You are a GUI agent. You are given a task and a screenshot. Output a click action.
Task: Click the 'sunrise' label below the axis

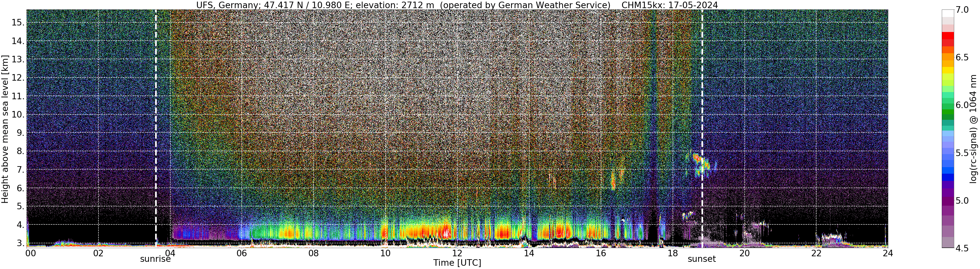(x=155, y=259)
